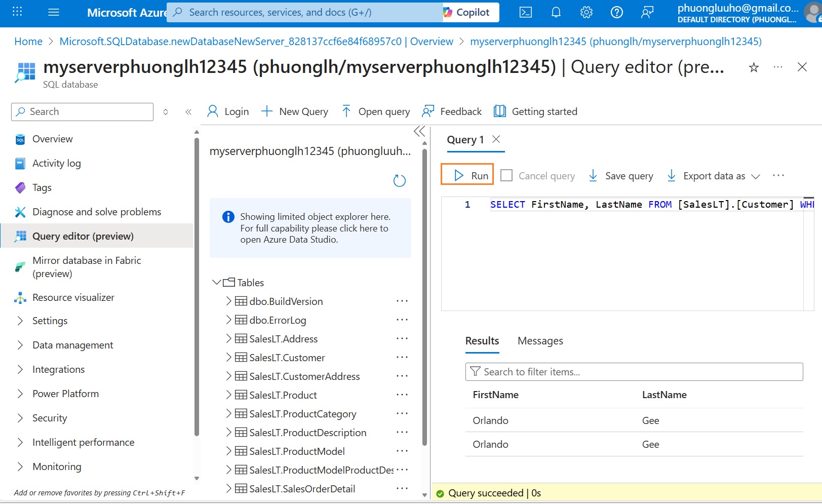This screenshot has height=504, width=822.
Task: Refresh the object explorer
Action: tap(400, 181)
